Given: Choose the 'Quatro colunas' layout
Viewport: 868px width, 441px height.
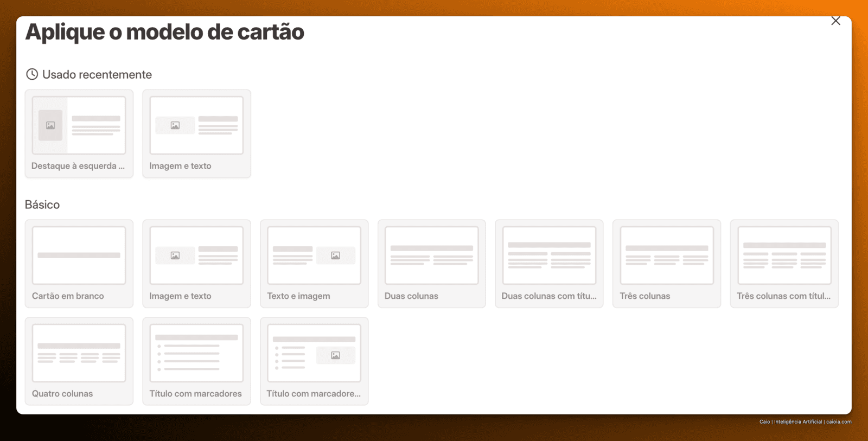Looking at the screenshot, I should (79, 361).
